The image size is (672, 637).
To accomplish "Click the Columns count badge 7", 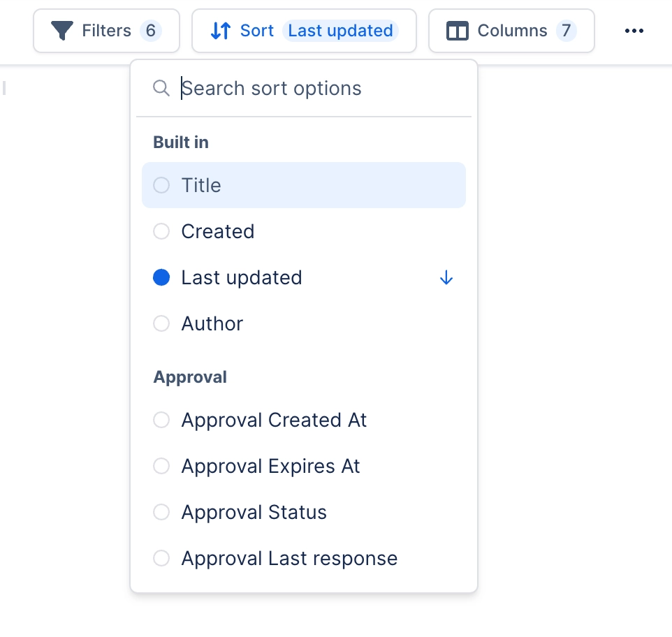I will point(566,31).
